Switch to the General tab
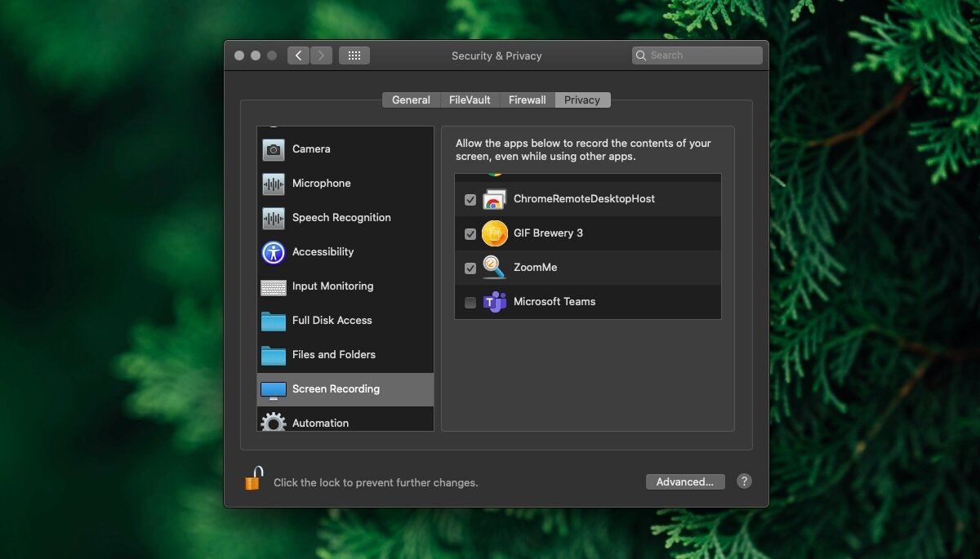 [411, 100]
